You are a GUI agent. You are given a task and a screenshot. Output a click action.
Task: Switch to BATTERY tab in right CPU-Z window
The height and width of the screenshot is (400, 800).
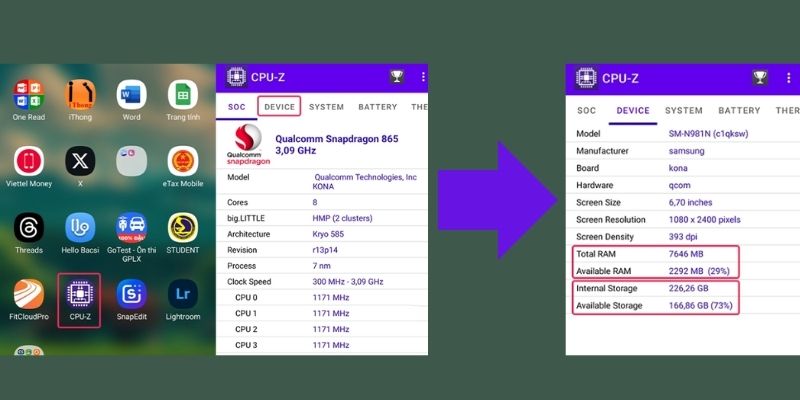click(739, 111)
